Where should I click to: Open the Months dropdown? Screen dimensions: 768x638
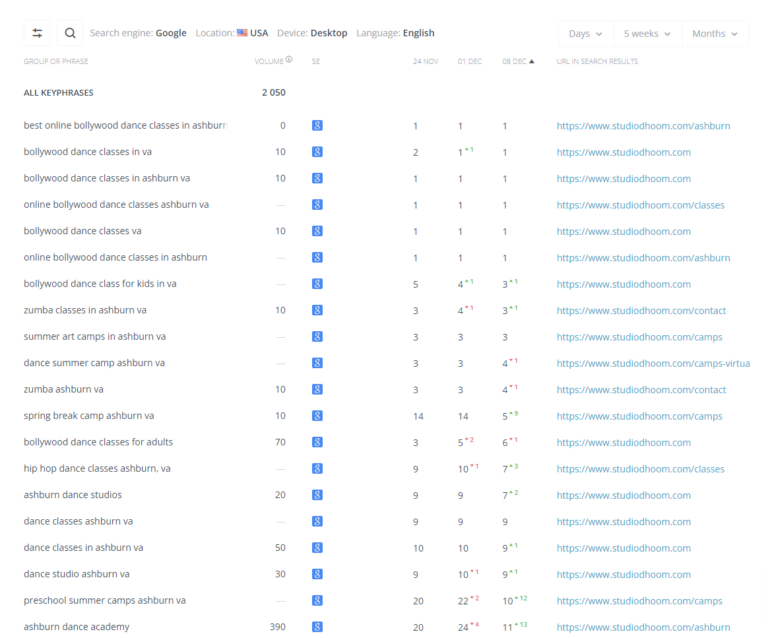pyautogui.click(x=715, y=34)
